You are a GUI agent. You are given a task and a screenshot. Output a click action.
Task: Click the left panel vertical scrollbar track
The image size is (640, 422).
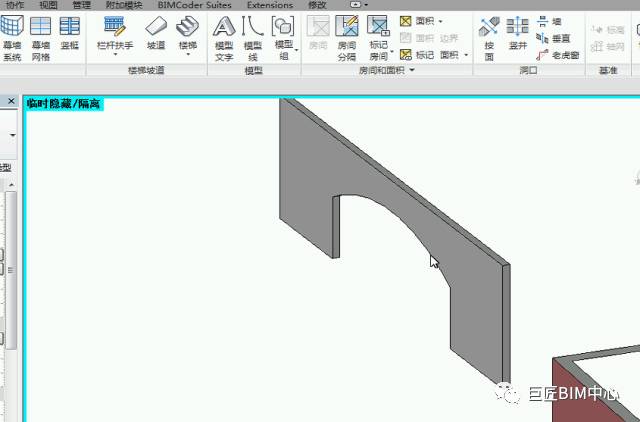pyautogui.click(x=11, y=269)
